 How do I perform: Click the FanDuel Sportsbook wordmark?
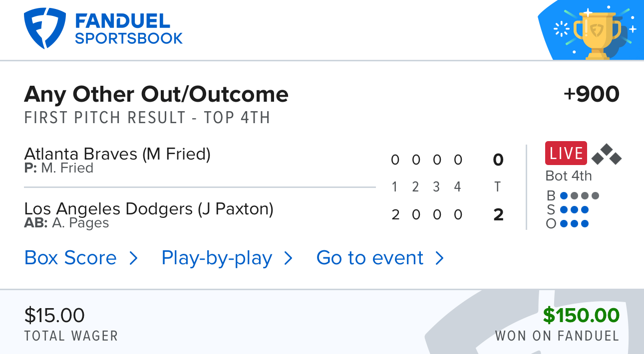pyautogui.click(x=129, y=29)
